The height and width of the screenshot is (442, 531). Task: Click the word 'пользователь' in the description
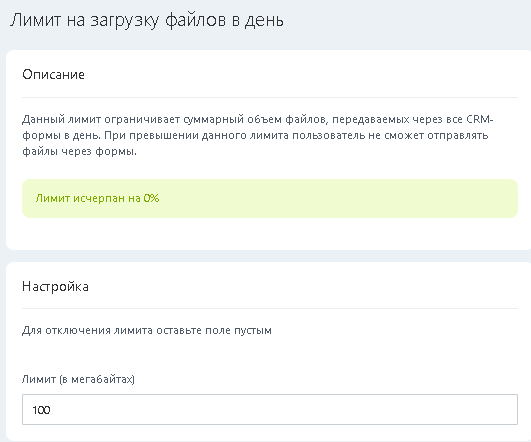[328, 135]
